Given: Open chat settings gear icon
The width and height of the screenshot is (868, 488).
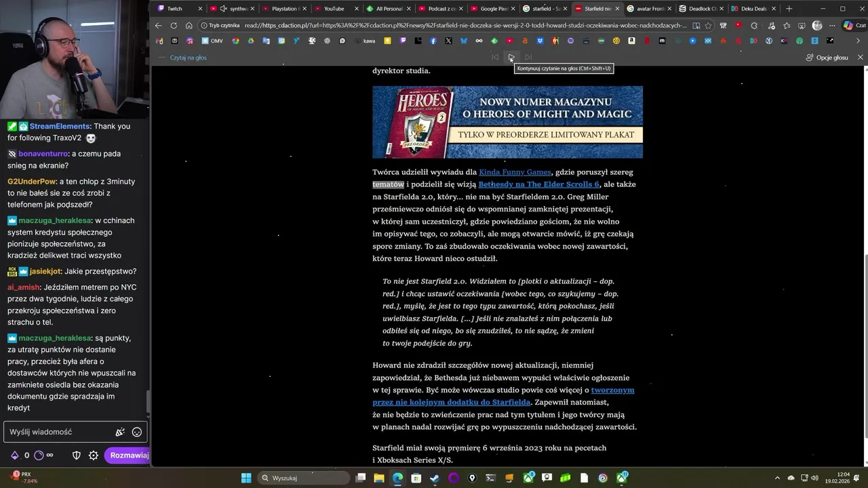Looking at the screenshot, I should click(x=94, y=455).
